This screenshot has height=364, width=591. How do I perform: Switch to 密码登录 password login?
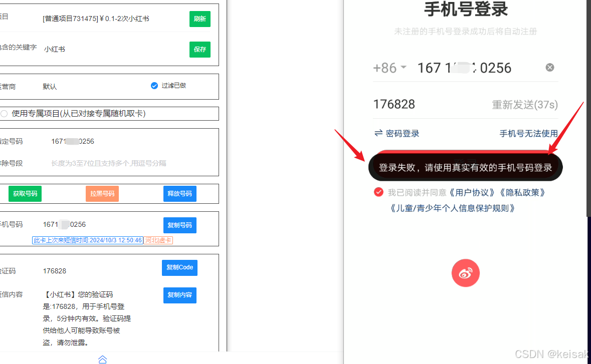[x=397, y=133]
